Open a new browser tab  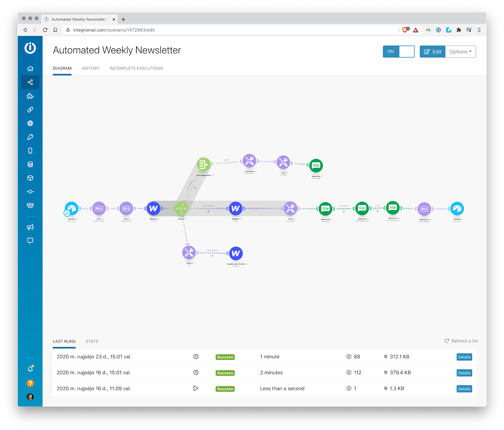pyautogui.click(x=123, y=19)
